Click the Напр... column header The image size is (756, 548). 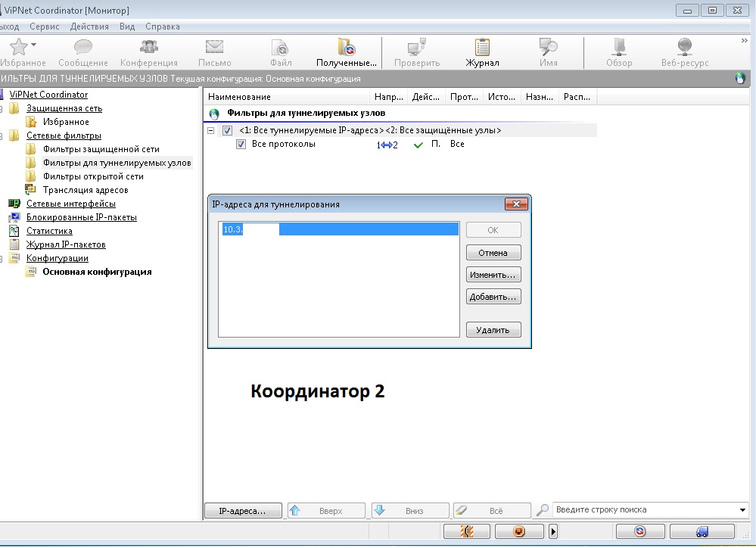(389, 97)
